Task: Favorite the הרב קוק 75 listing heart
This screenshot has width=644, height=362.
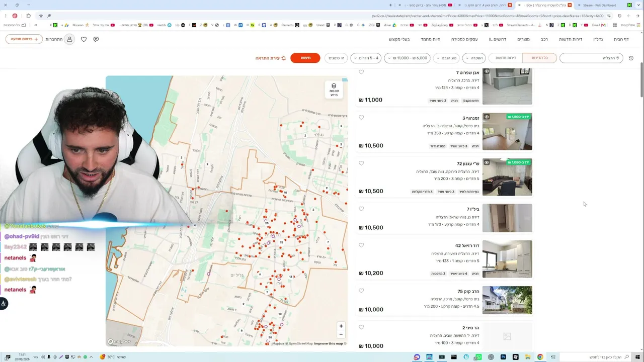Action: coord(361,291)
